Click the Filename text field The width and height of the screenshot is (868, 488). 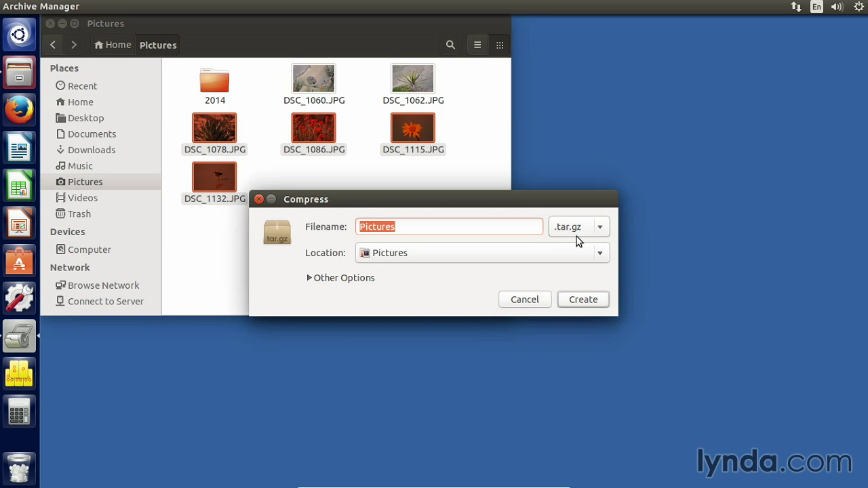tap(450, 226)
